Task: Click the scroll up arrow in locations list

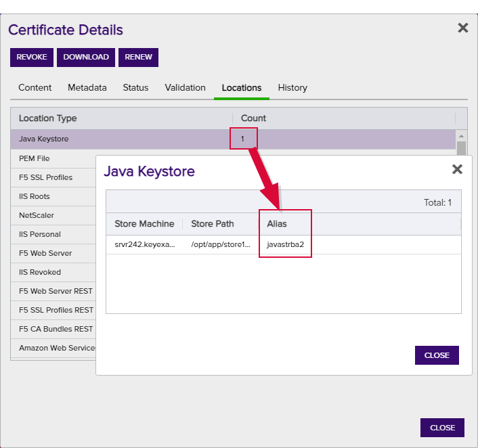Action: [x=461, y=136]
